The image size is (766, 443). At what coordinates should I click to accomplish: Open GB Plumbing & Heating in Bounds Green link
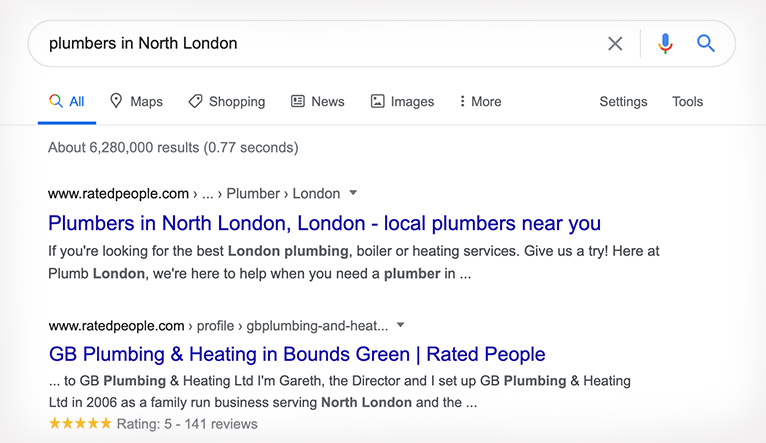tap(297, 354)
